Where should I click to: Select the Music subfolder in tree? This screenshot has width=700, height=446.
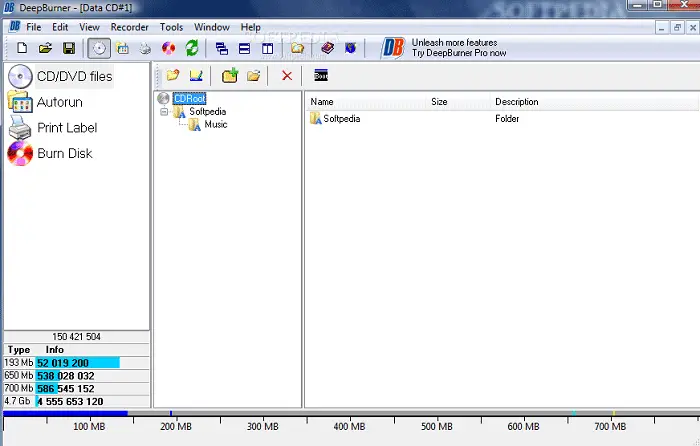(x=216, y=125)
